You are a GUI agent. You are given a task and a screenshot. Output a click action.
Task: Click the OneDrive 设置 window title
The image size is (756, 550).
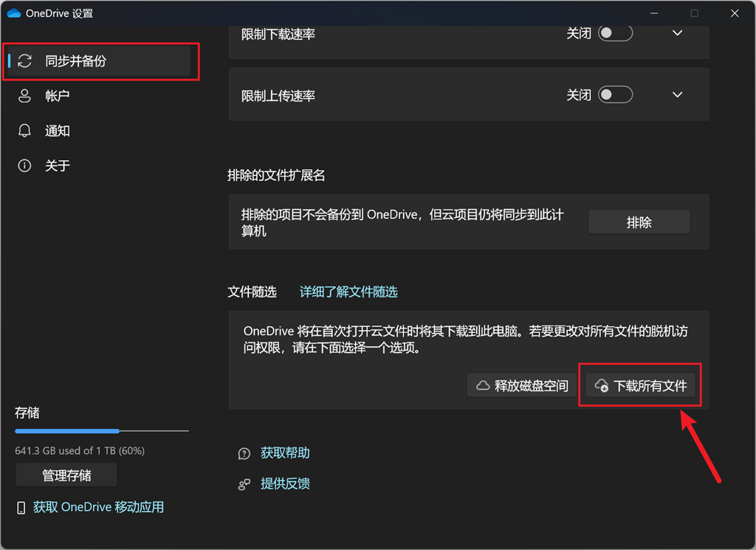click(59, 13)
